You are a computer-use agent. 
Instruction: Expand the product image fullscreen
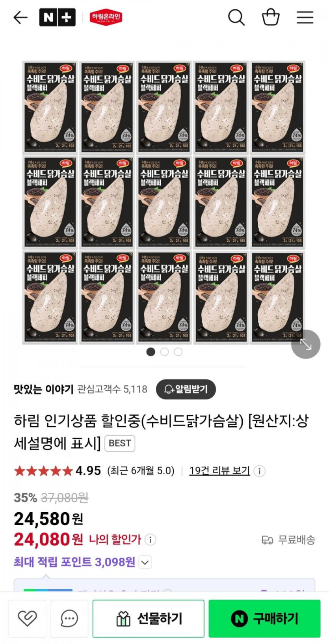point(306,344)
